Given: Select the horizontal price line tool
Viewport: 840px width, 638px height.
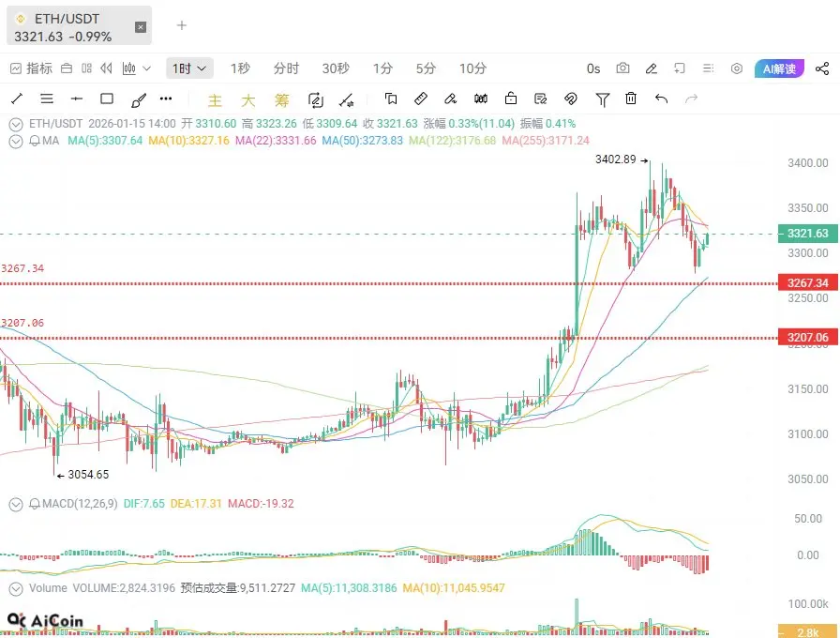Looking at the screenshot, I should [77, 99].
